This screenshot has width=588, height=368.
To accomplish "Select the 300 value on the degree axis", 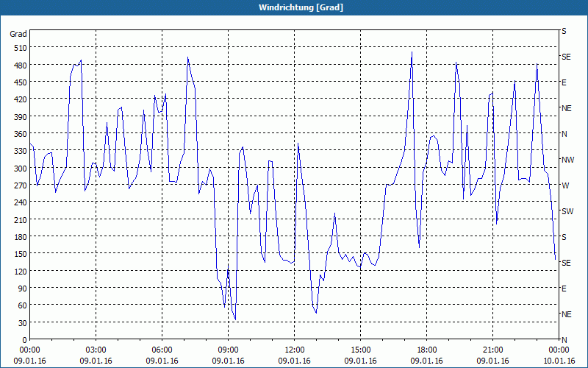I will (21, 169).
